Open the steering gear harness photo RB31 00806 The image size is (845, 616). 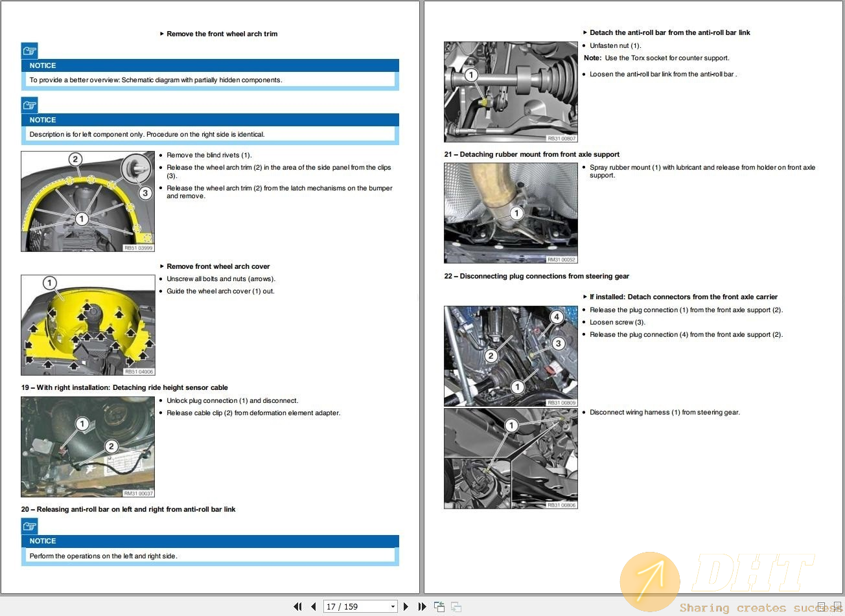click(511, 459)
